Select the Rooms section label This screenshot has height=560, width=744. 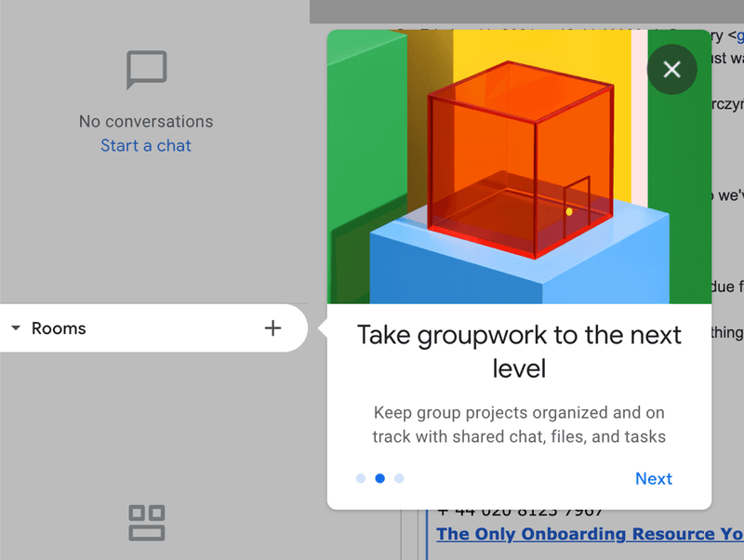59,328
